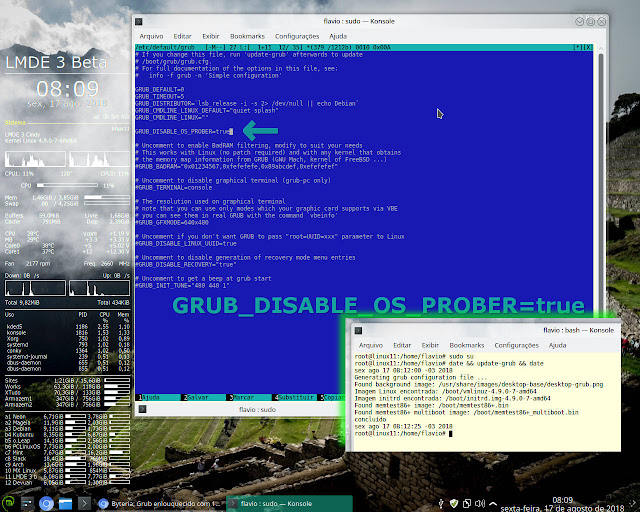Close the sudo Konsole window
The height and width of the screenshot is (512, 640).
click(601, 21)
